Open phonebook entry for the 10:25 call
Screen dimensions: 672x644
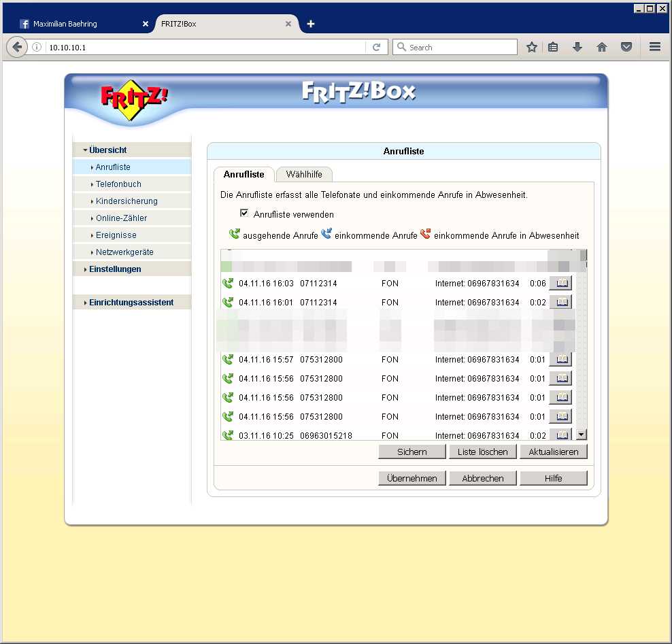coord(561,435)
